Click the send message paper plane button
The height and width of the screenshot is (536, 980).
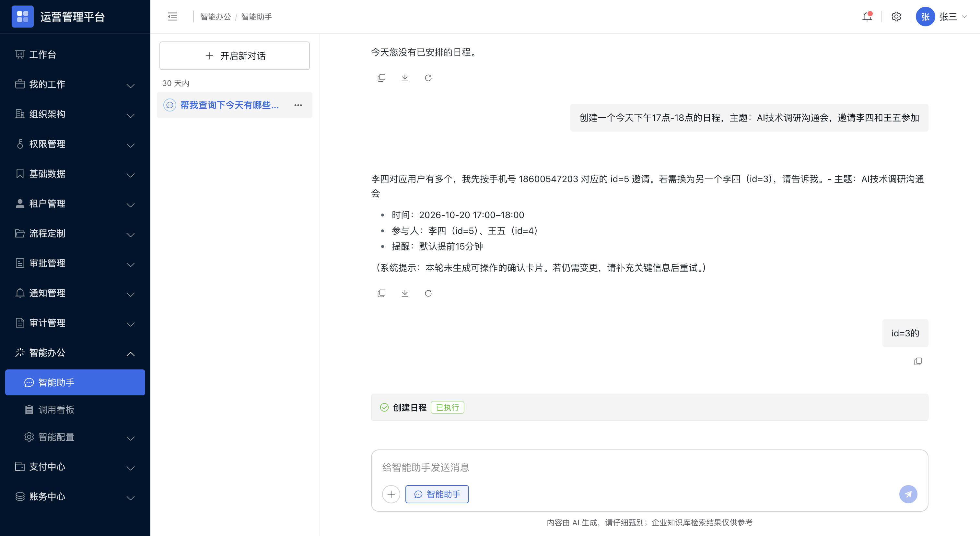[x=908, y=494]
